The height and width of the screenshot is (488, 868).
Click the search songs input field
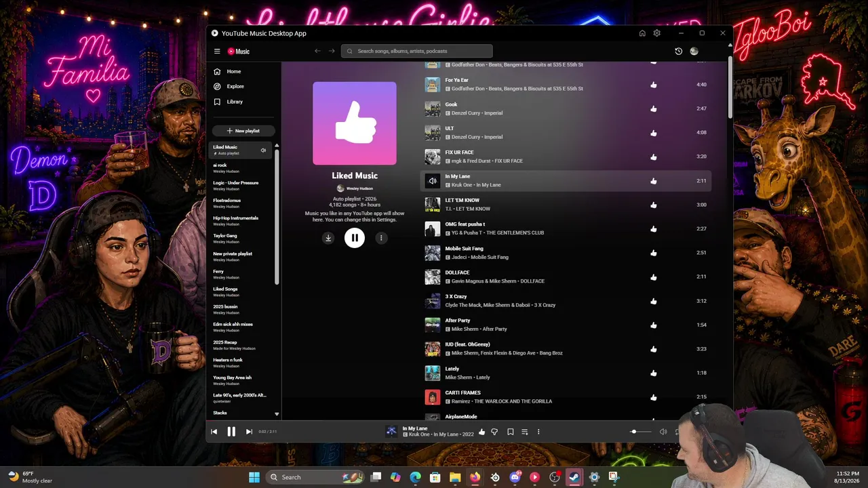coord(417,51)
